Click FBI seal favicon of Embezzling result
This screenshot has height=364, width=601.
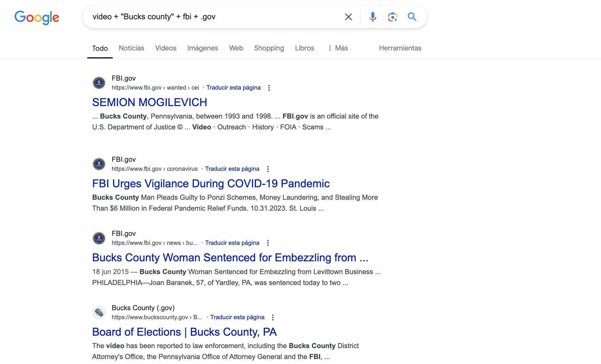[99, 238]
